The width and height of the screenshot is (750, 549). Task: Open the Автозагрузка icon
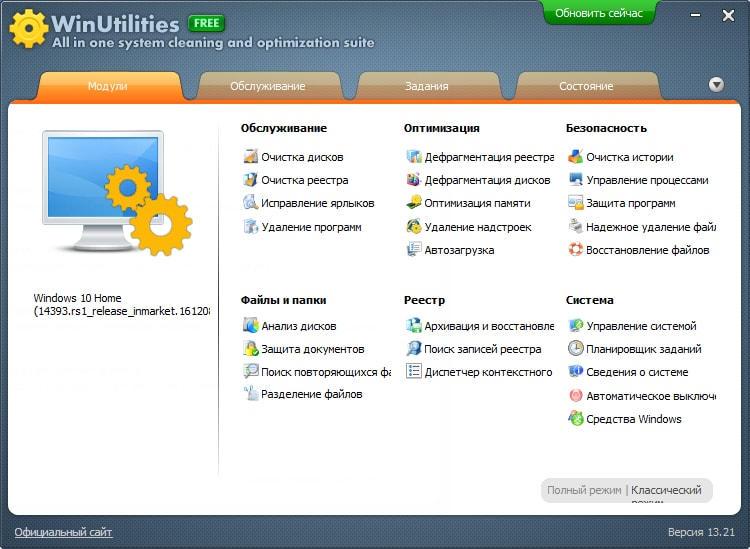(x=414, y=250)
